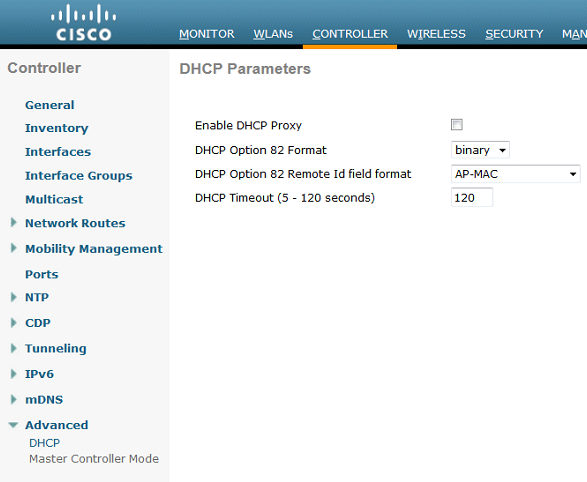Screen dimensions: 587x482
Task: Open the DHCP Option 82 Format dropdown
Action: pyautogui.click(x=480, y=150)
